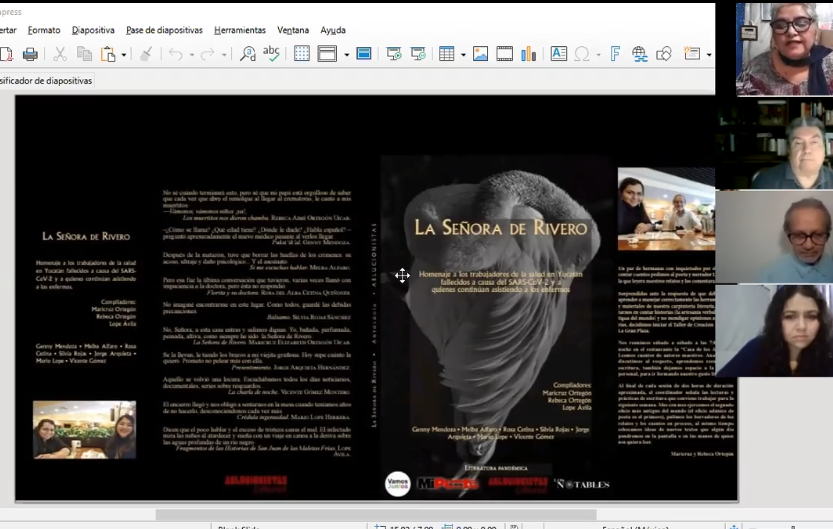Run the spelling check abc icon
This screenshot has width=833, height=529.
point(271,54)
